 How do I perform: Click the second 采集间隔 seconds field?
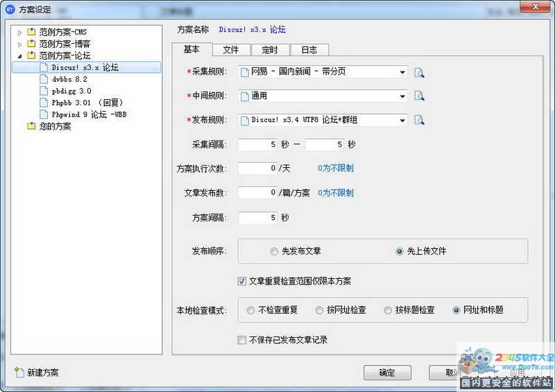325,144
